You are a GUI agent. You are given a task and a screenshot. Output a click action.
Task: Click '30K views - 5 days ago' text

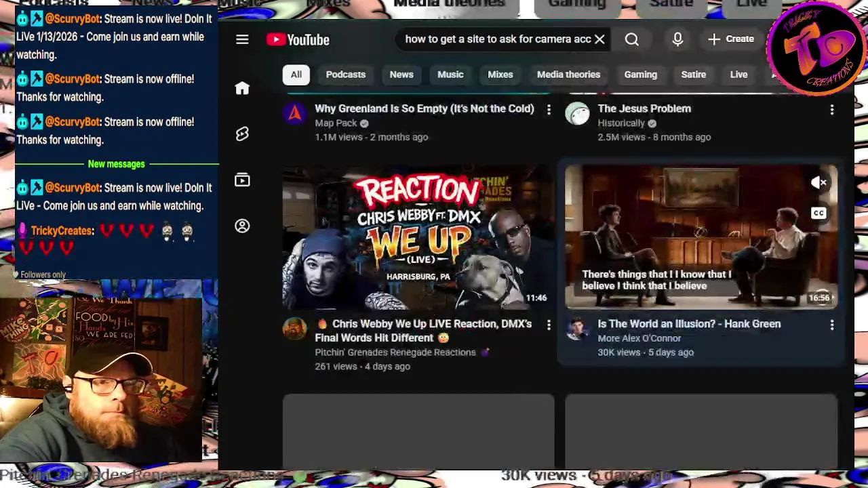pos(646,352)
